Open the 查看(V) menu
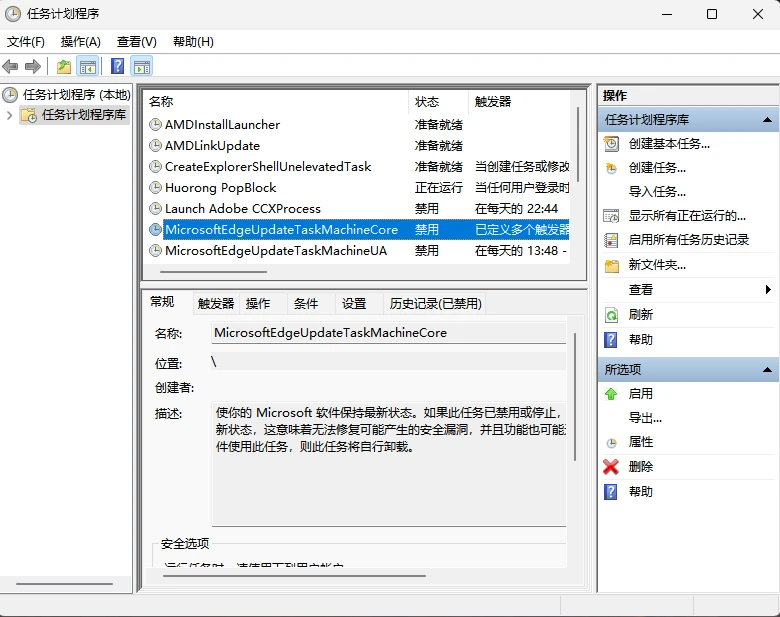The width and height of the screenshot is (780, 617). 136,42
